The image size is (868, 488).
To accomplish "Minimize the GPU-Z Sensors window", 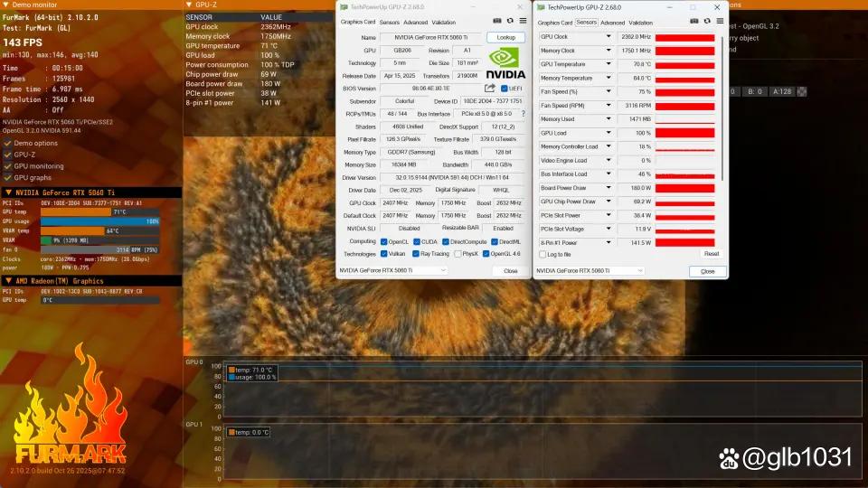I will (x=669, y=7).
